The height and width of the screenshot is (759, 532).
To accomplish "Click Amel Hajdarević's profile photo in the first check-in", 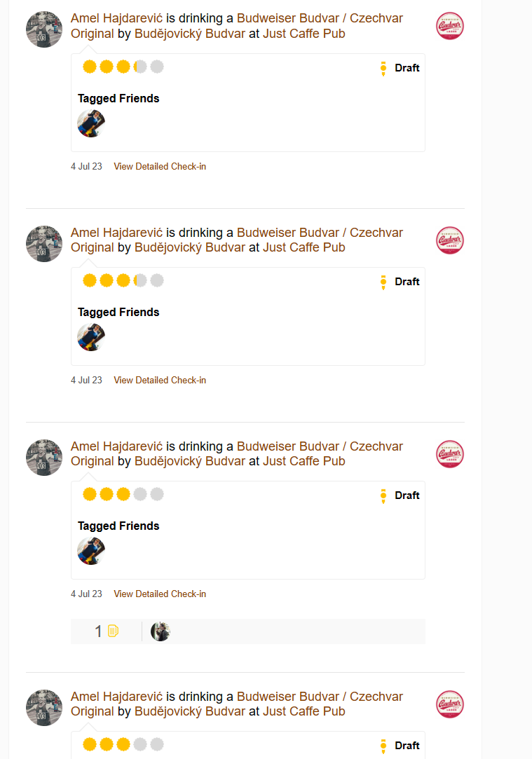I will (44, 29).
